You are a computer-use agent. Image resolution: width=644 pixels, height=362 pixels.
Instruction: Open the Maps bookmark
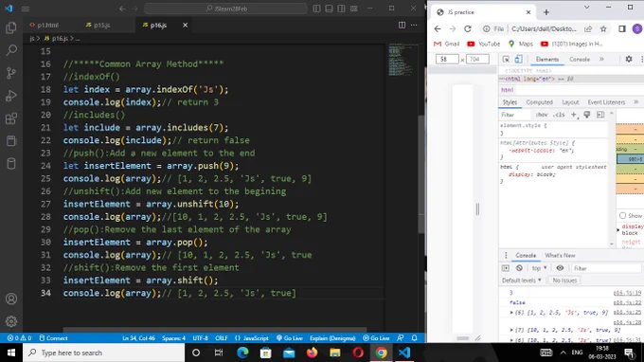pos(520,44)
